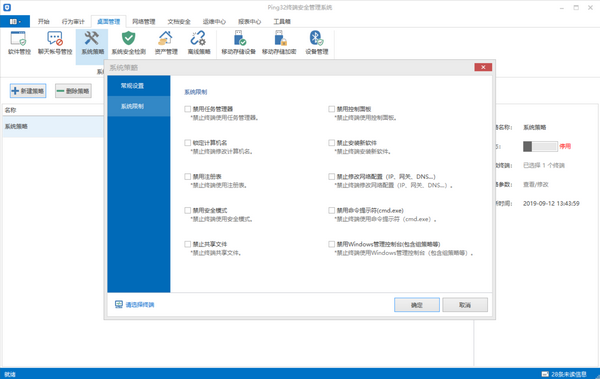Screen dimensions: 600x379
Task: Go to the 报表中心 ribbon tab
Action: click(x=249, y=21)
